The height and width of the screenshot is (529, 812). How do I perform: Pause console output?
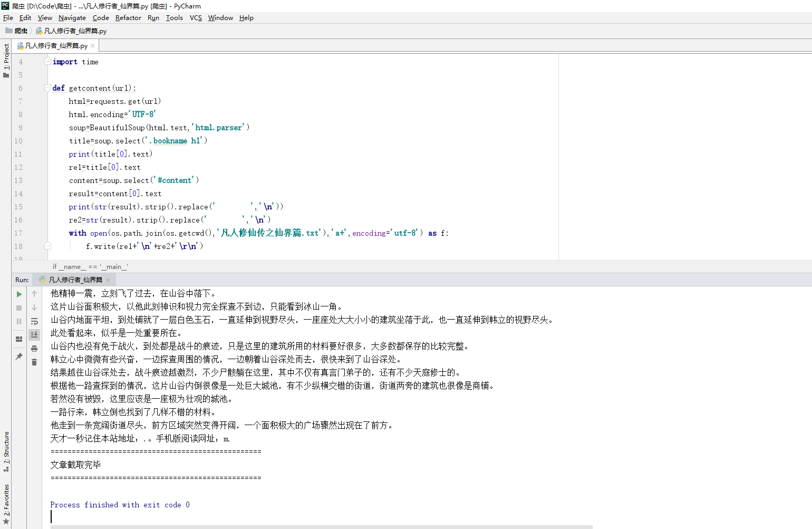click(x=18, y=321)
